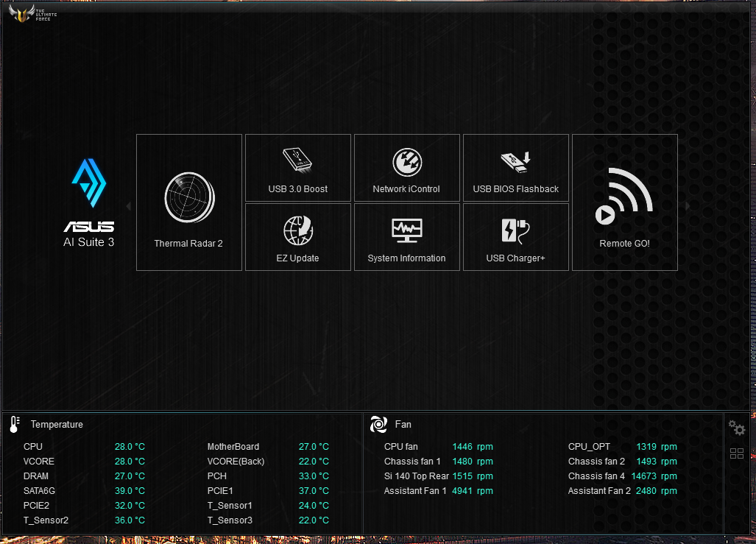Image resolution: width=756 pixels, height=544 pixels.
Task: Click the T_Sensor3 label
Action: click(x=230, y=520)
